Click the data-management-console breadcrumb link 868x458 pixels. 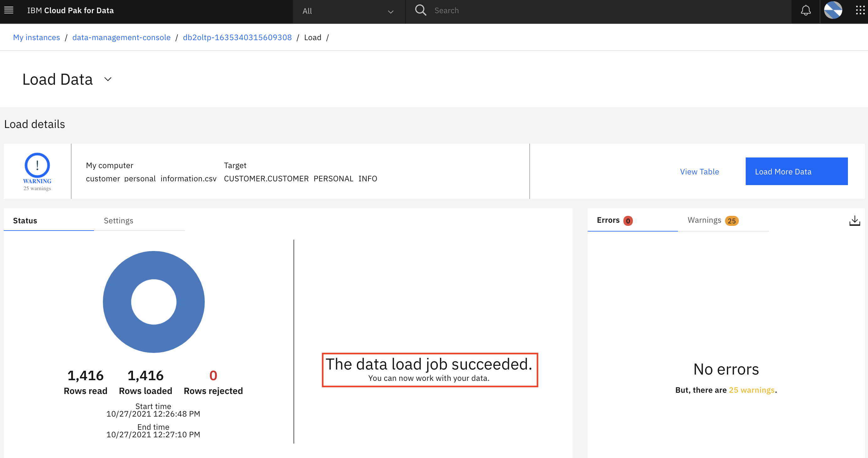[x=122, y=37]
